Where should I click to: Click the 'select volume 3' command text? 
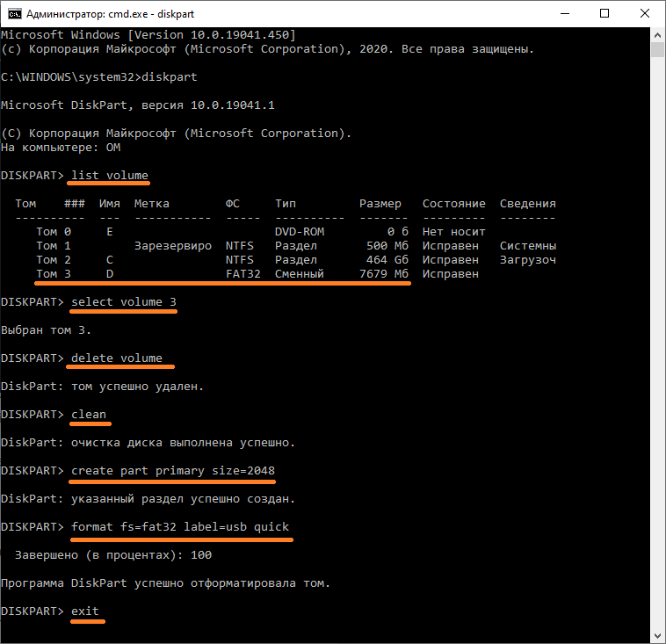point(124,302)
